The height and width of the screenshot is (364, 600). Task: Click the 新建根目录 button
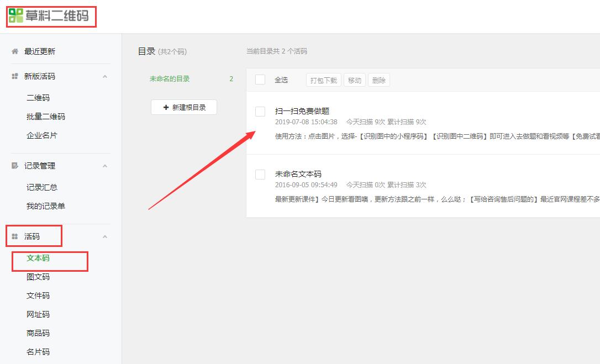point(183,107)
